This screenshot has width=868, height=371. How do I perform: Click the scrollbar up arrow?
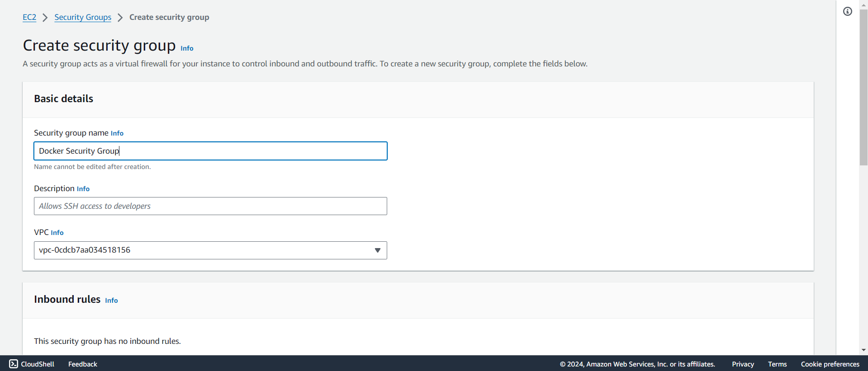(863, 5)
